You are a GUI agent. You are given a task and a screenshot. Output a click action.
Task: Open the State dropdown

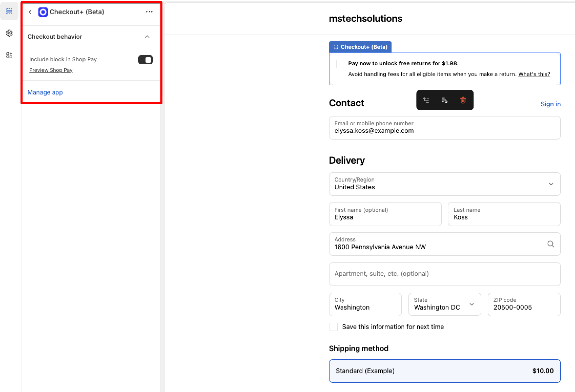445,304
